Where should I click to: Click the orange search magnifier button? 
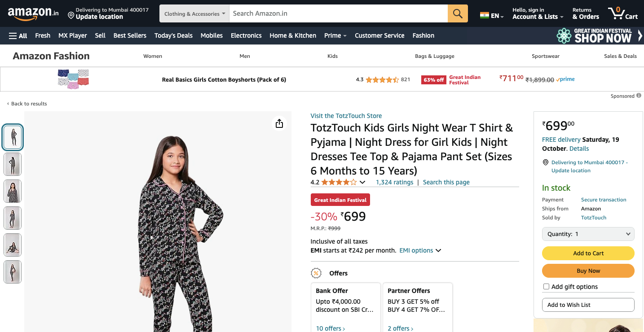458,13
